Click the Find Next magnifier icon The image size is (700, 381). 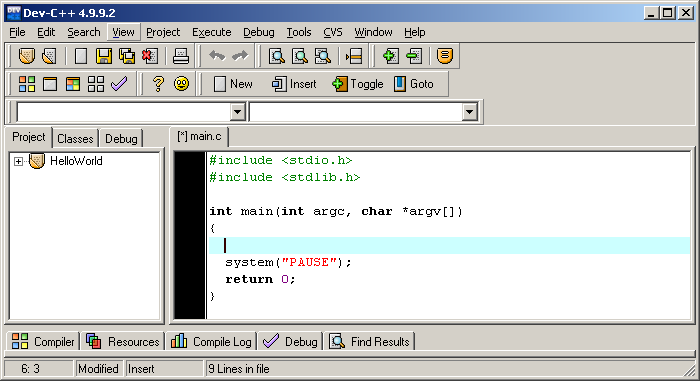click(x=322, y=56)
